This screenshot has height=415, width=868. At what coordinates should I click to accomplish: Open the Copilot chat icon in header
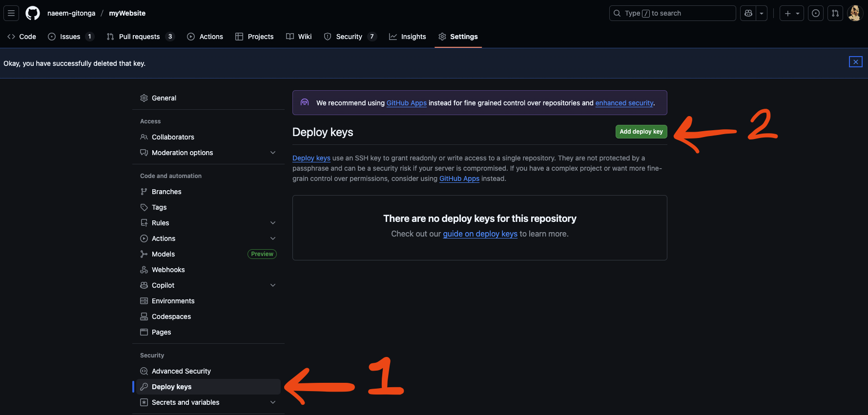[x=748, y=13]
